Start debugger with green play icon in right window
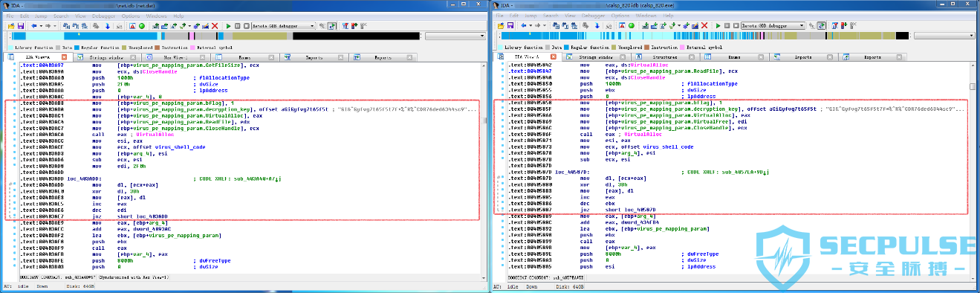980x293 pixels. pos(718,26)
